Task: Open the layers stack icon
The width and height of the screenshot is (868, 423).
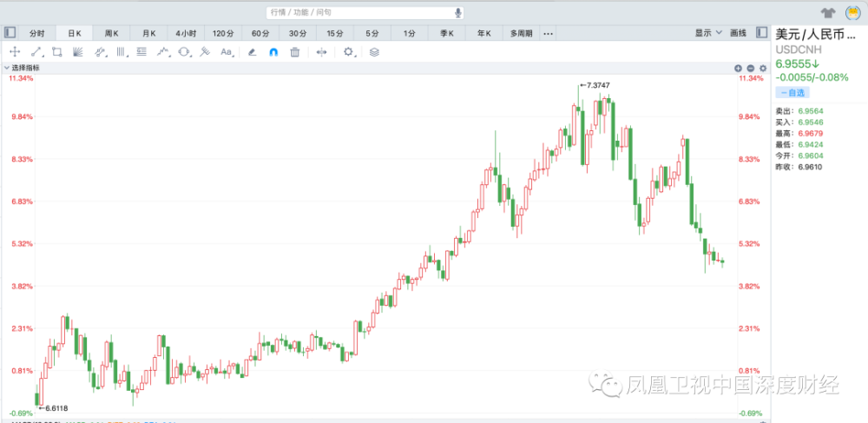Action: [374, 52]
